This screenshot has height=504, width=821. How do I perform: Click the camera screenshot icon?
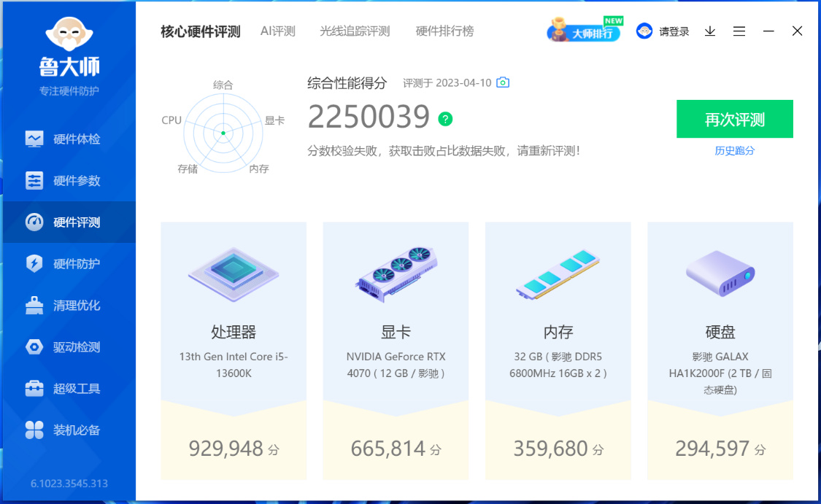pos(503,82)
